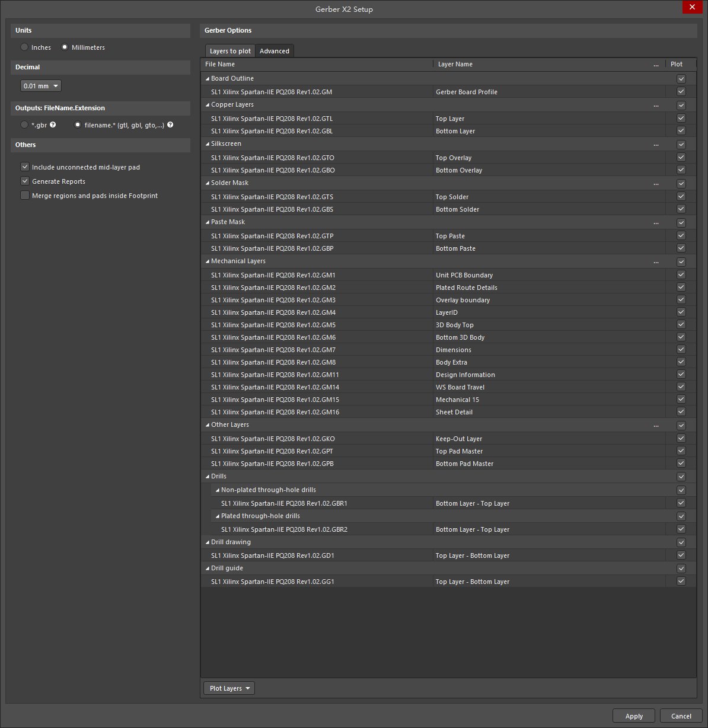Viewport: 708px width, 728px height.
Task: Select the Sheet Detail layer name
Action: point(454,412)
